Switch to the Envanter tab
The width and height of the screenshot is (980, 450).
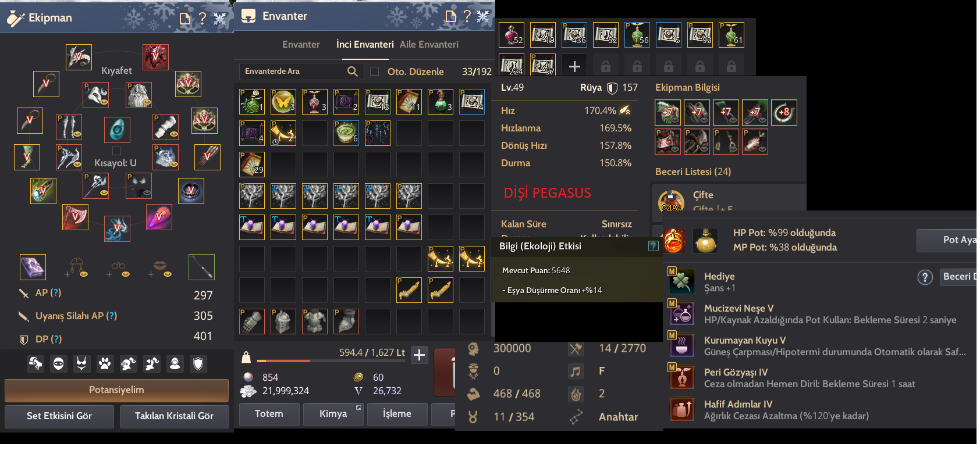coord(301,44)
